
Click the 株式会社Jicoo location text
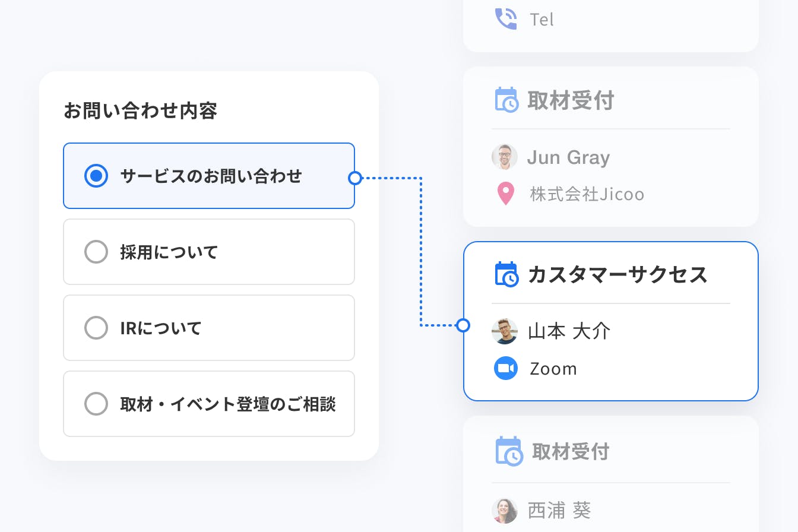pyautogui.click(x=587, y=194)
